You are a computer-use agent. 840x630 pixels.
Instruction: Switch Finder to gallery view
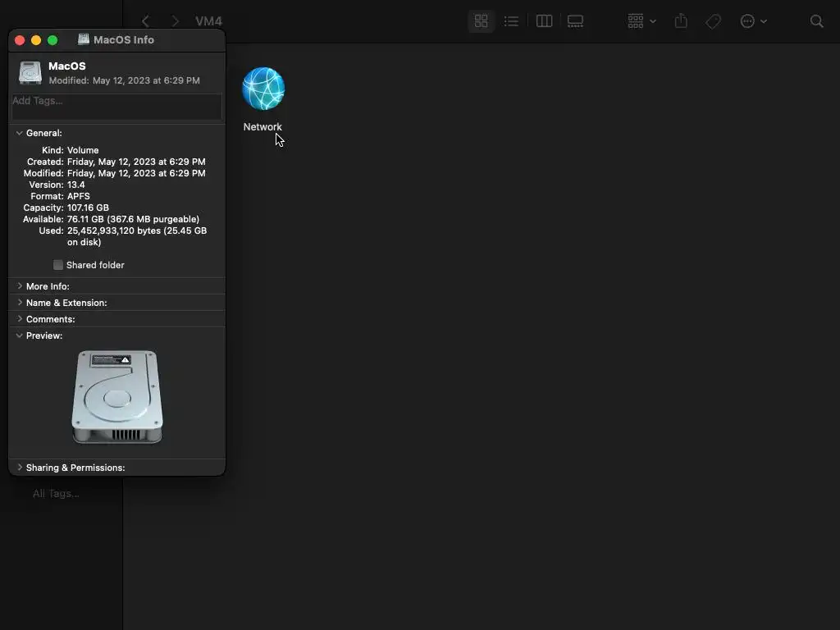(x=575, y=21)
